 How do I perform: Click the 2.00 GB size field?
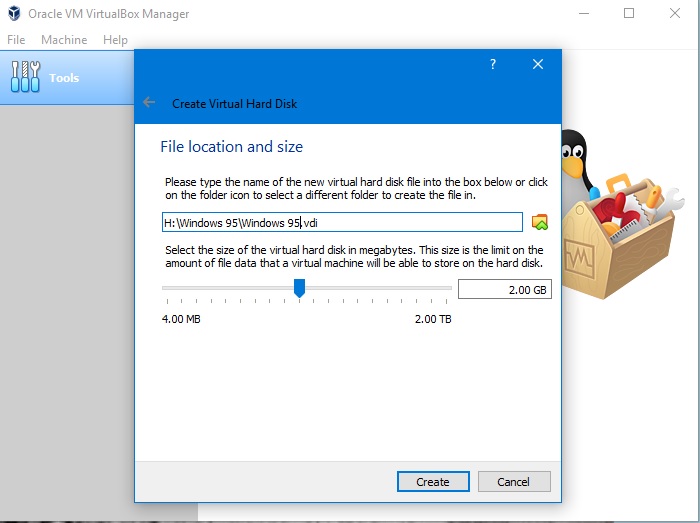click(x=505, y=290)
